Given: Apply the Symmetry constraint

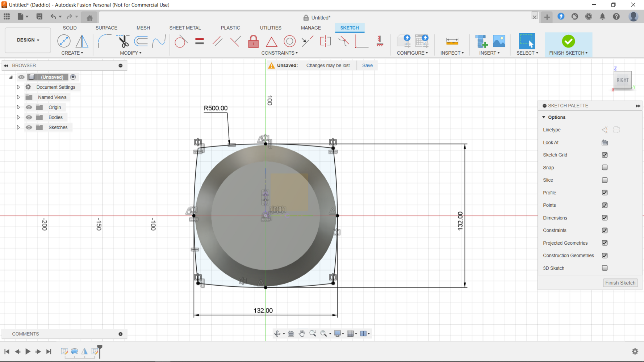Looking at the screenshot, I should [325, 41].
